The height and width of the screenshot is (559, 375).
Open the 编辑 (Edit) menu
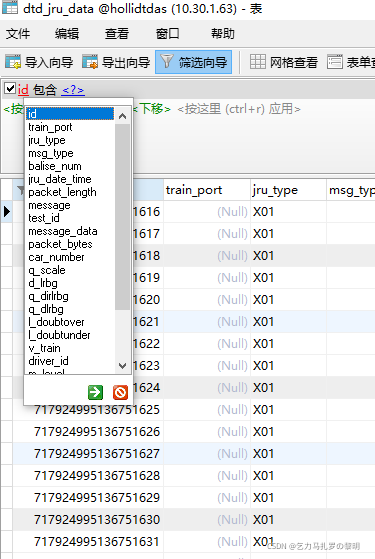pyautogui.click(x=67, y=34)
